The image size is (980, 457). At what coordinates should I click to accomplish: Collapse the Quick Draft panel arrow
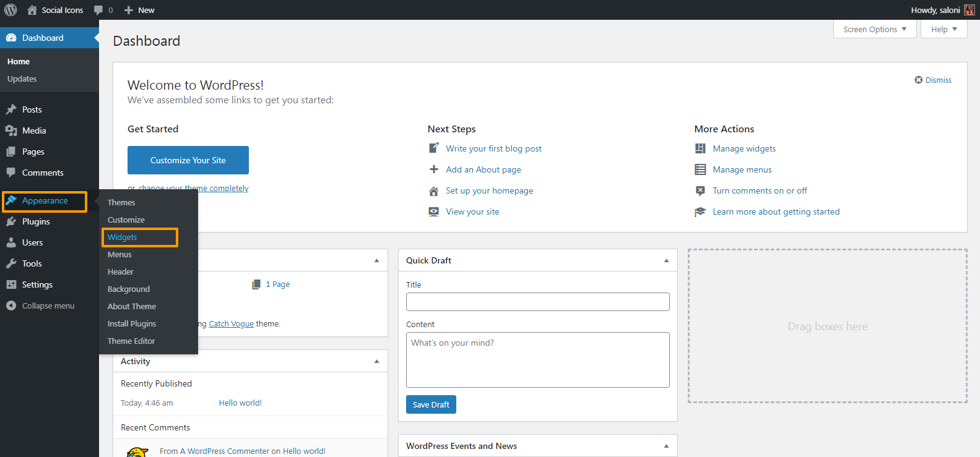(x=666, y=260)
